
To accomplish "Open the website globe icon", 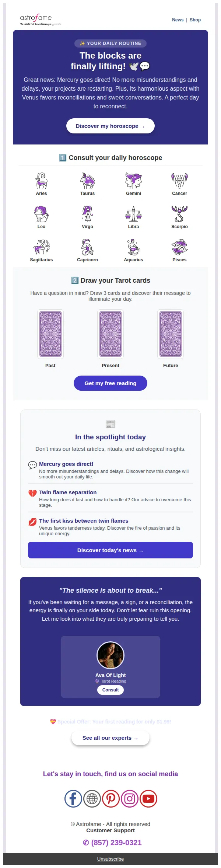I will (x=92, y=799).
